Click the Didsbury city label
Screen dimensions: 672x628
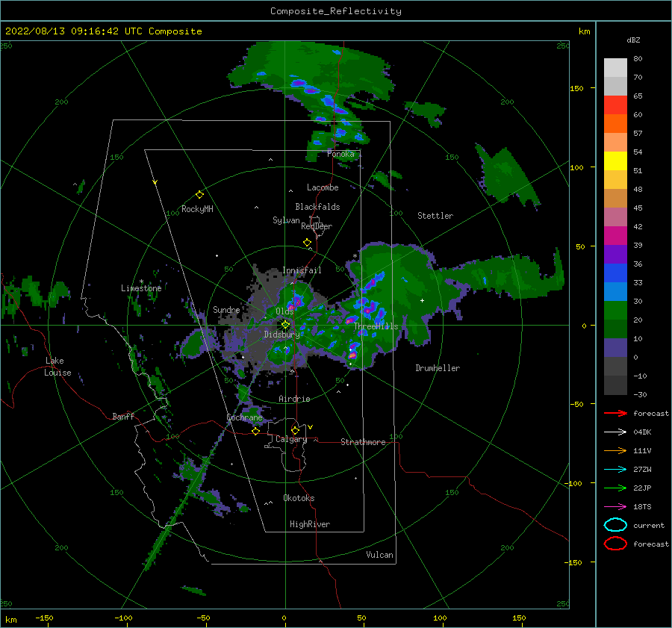(281, 335)
